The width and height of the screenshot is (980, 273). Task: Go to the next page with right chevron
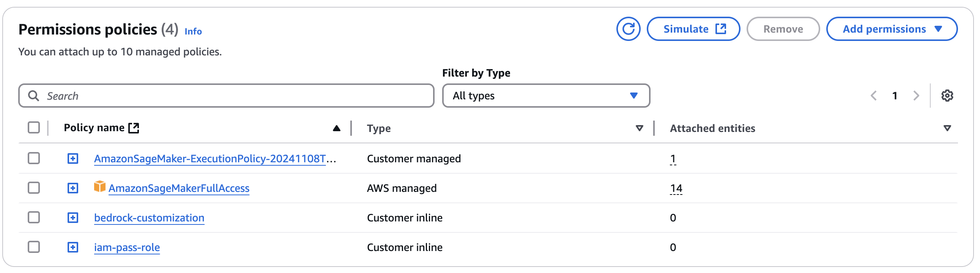click(916, 96)
